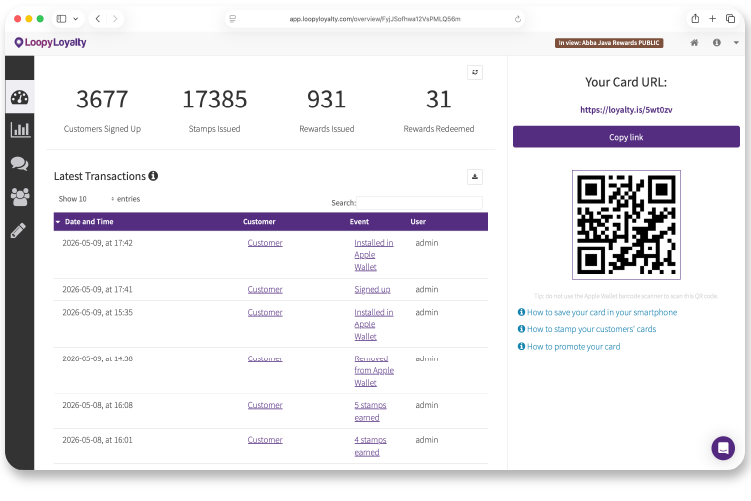Open Installed in Apple Wallet event at 17:42

click(374, 255)
